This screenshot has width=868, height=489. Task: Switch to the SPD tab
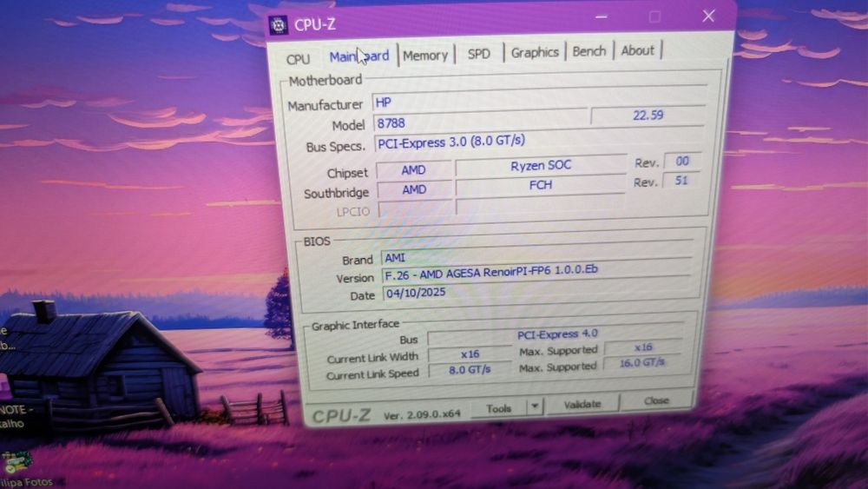coord(479,54)
